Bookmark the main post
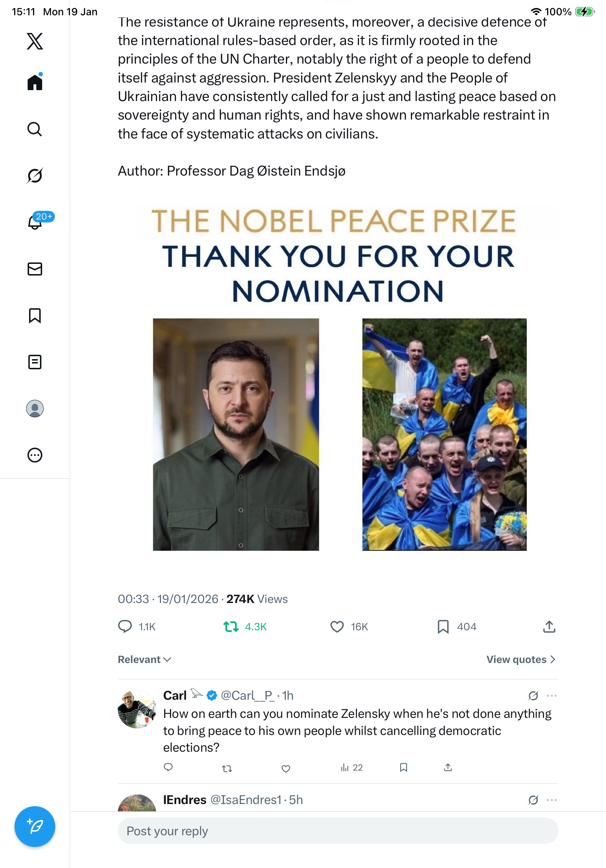This screenshot has height=868, width=606. [x=443, y=627]
